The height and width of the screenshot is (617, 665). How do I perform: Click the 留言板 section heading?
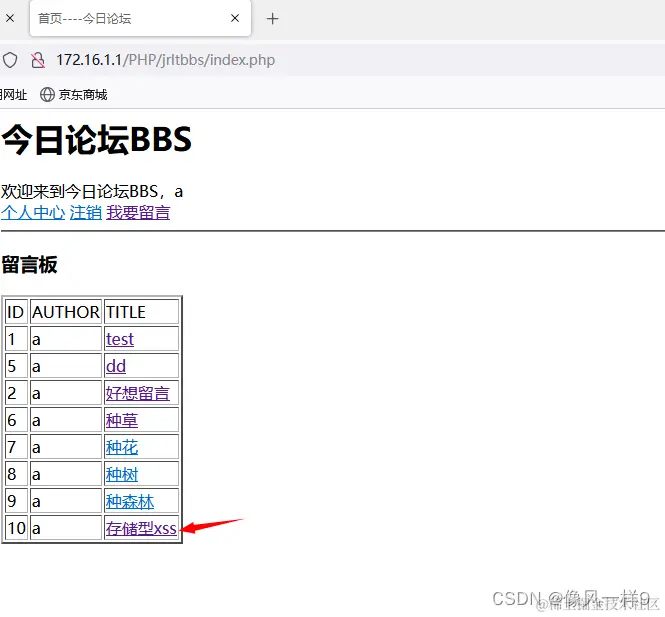(x=29, y=265)
